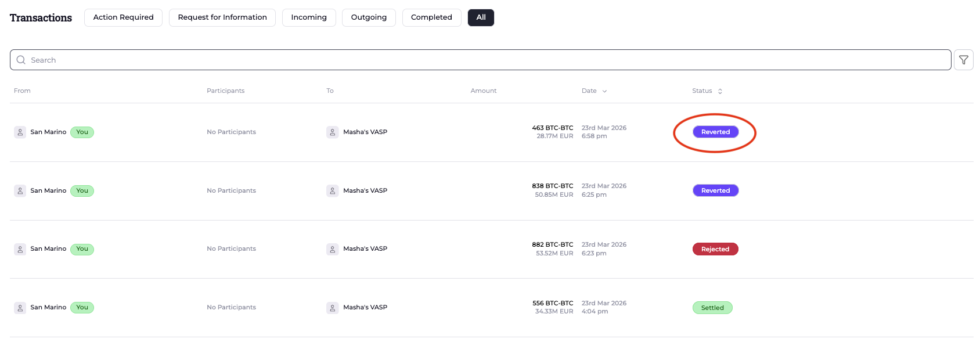
Task: Toggle the Status column sort arrows
Action: (720, 91)
